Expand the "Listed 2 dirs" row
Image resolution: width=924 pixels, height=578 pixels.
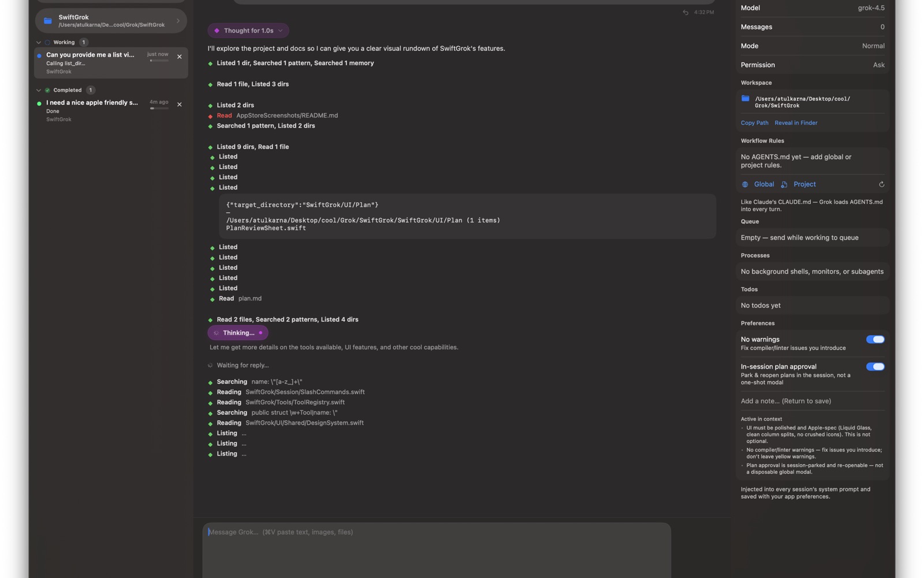click(x=235, y=105)
